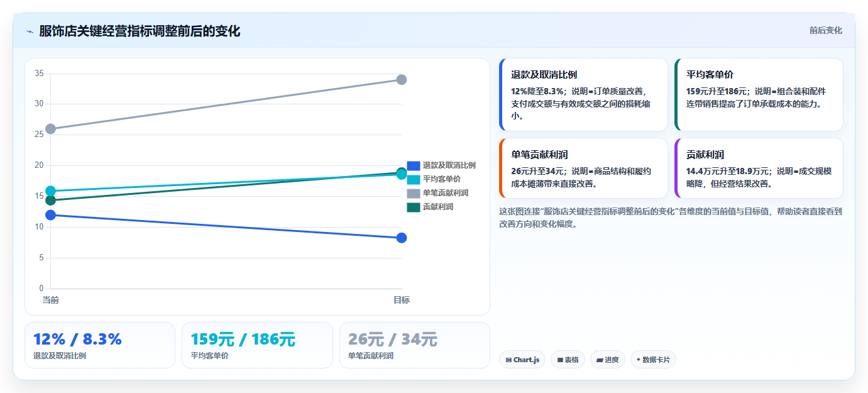Click the 前后变化 label in the header
This screenshot has width=868, height=393.
click(x=825, y=31)
